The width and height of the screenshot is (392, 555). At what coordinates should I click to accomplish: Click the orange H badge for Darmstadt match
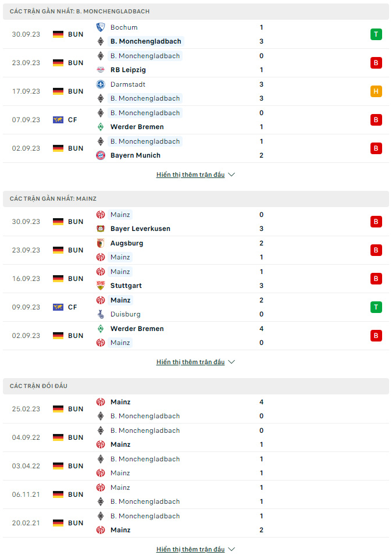point(376,91)
